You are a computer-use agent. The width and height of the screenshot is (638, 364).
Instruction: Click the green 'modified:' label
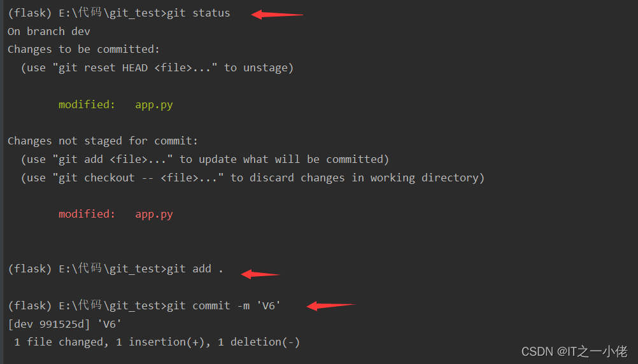[87, 104]
